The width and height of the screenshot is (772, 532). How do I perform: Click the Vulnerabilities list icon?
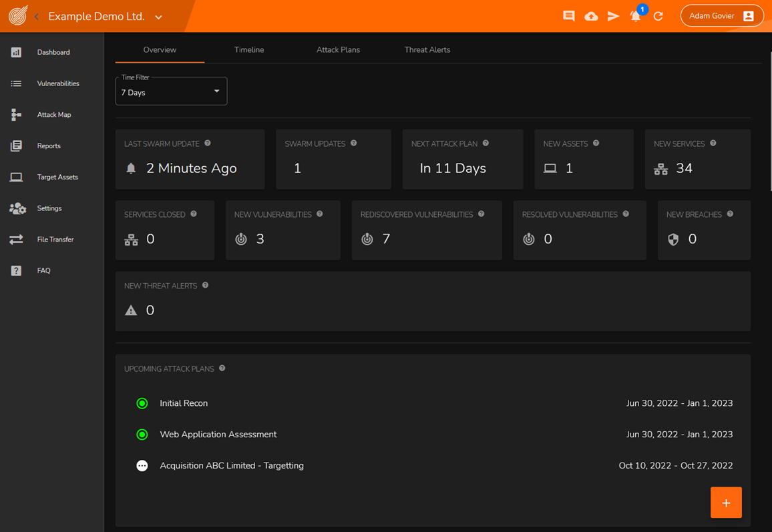pyautogui.click(x=16, y=83)
